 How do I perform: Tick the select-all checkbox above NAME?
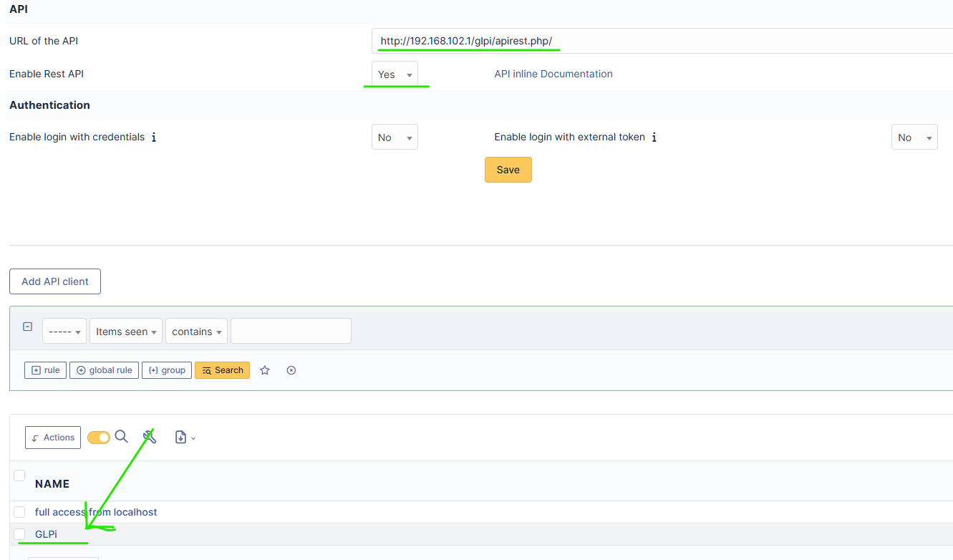click(19, 475)
